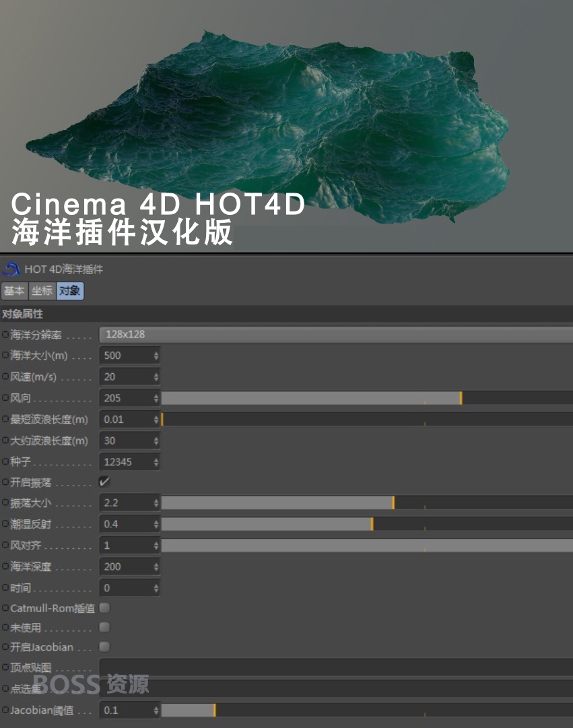
Task: Click the keyframe dot beside 振荡大小
Action: pyautogui.click(x=5, y=503)
